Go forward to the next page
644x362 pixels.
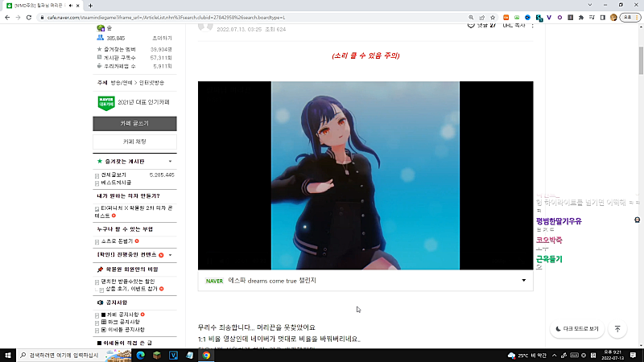click(18, 18)
